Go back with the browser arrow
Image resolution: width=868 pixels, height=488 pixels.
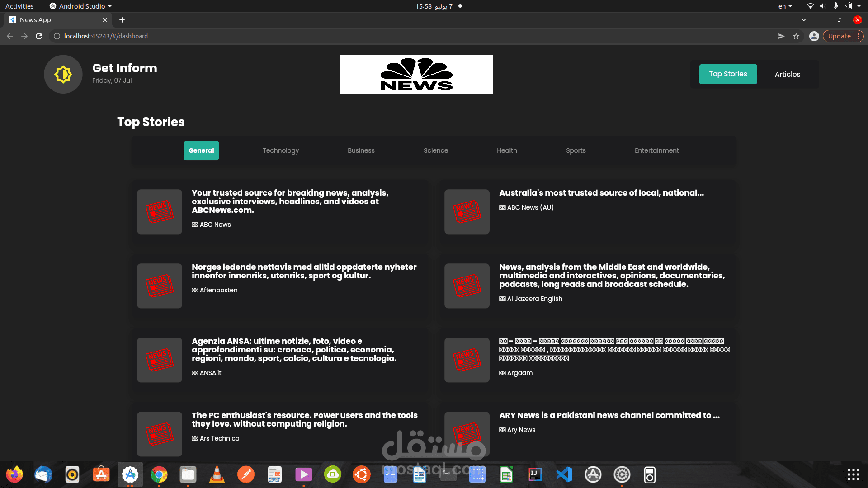pyautogui.click(x=10, y=36)
